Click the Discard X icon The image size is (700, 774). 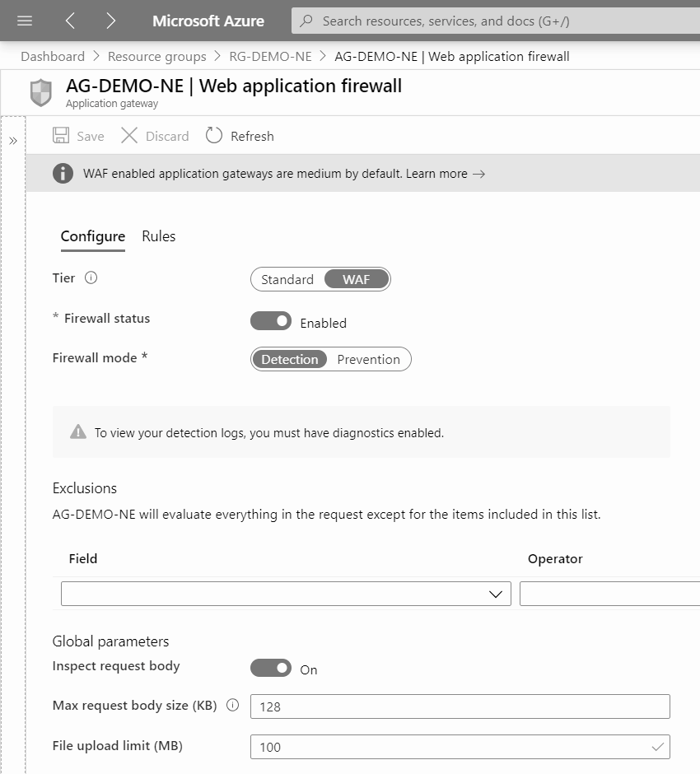coord(129,136)
